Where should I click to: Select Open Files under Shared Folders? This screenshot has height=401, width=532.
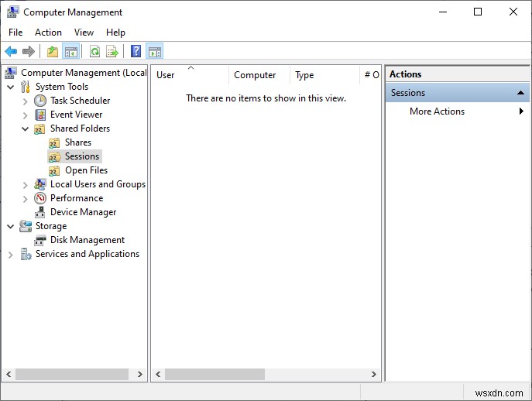[86, 170]
